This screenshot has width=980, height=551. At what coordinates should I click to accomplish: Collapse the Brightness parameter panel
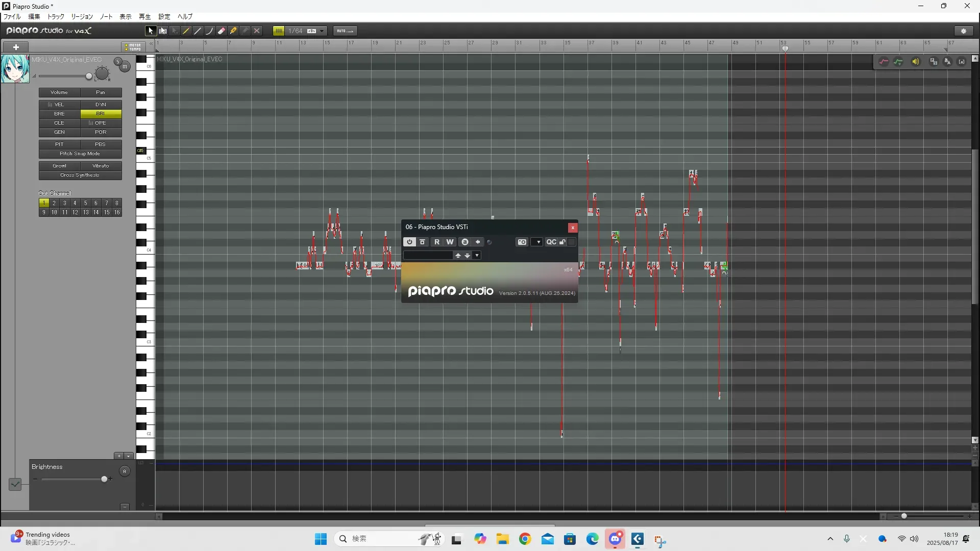tap(125, 507)
